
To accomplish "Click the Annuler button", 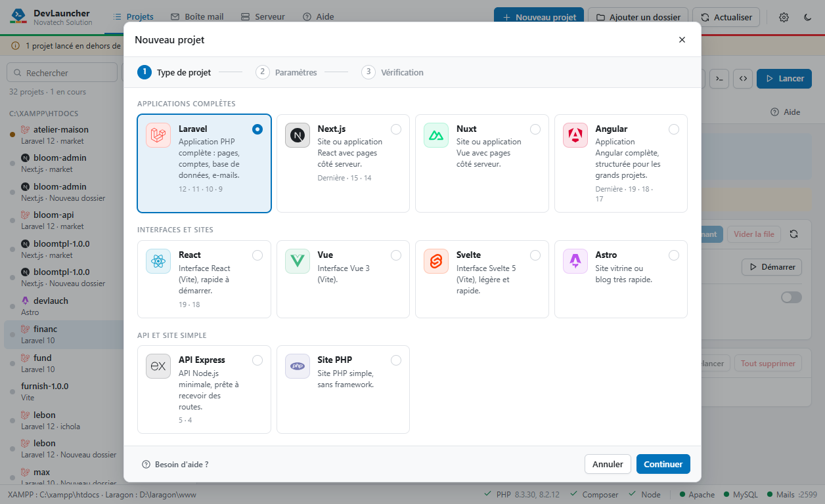I will pyautogui.click(x=608, y=464).
